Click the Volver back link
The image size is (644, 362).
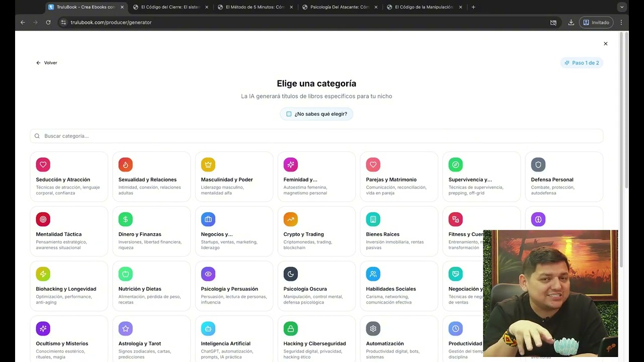coord(47,63)
